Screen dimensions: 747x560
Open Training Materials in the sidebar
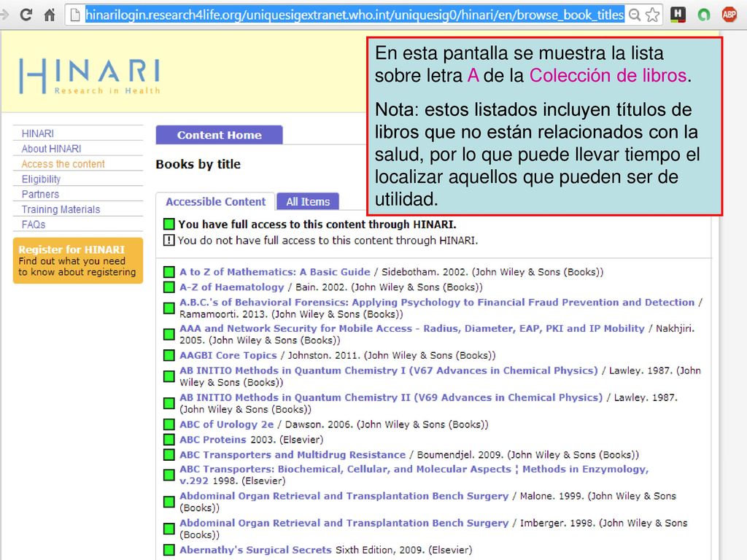[x=61, y=209]
